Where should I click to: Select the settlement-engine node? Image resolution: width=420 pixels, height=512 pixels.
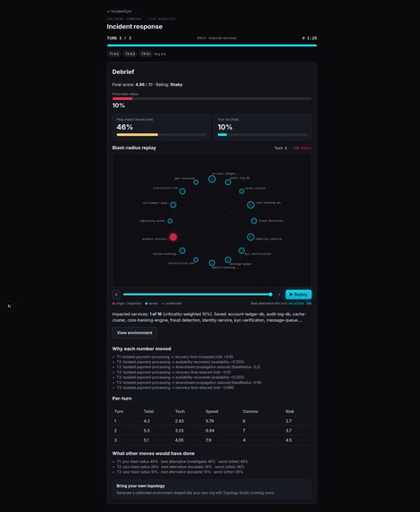(173, 205)
